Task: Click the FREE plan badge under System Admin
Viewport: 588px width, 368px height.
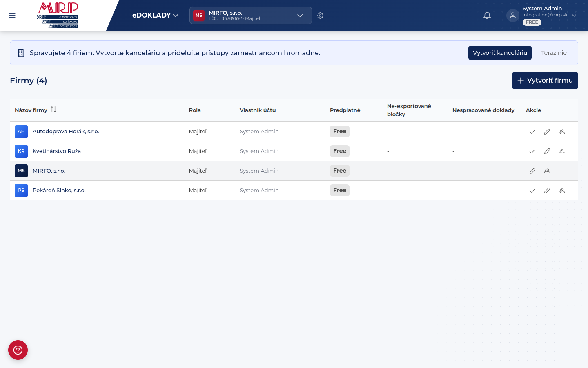Action: tap(532, 22)
